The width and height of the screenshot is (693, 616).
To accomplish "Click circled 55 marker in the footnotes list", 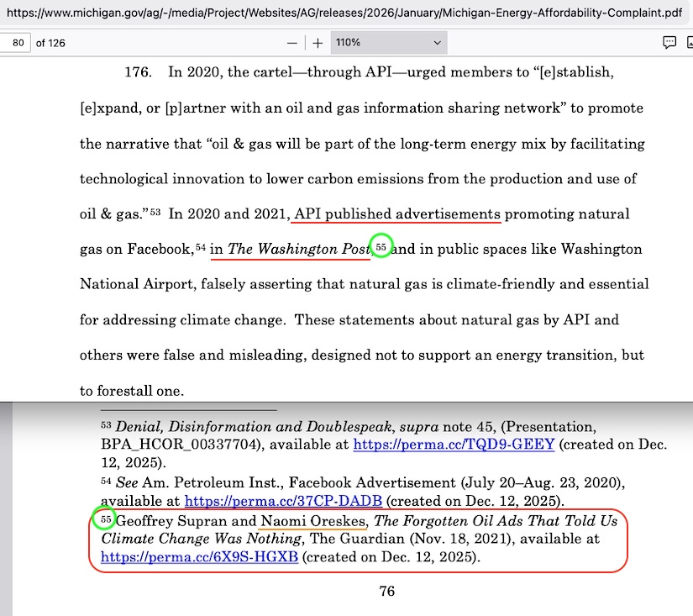I will [105, 519].
